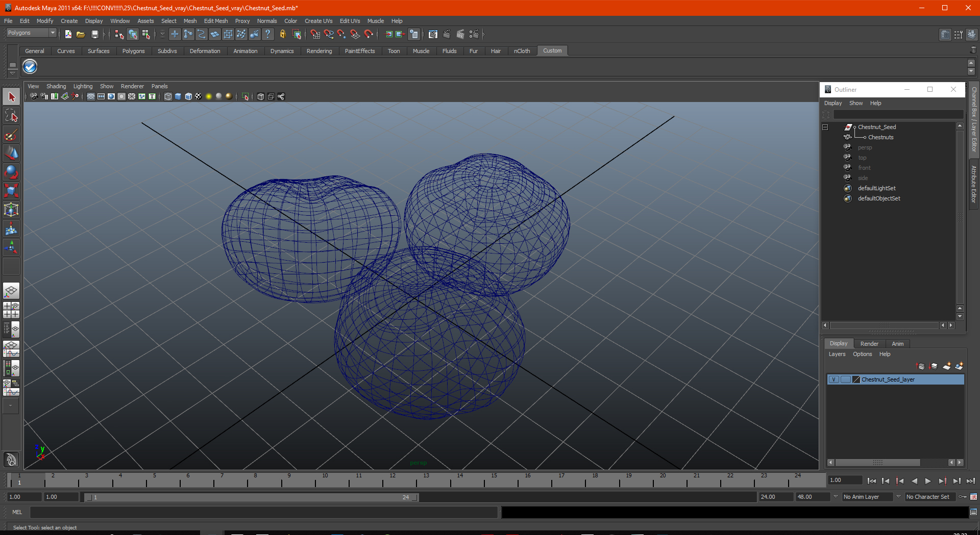This screenshot has height=535, width=980.
Task: Activate the Move tool cone icon
Action: [11, 153]
